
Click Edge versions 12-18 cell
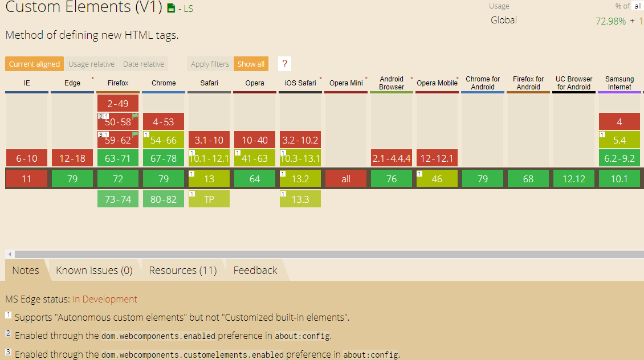[x=72, y=158]
